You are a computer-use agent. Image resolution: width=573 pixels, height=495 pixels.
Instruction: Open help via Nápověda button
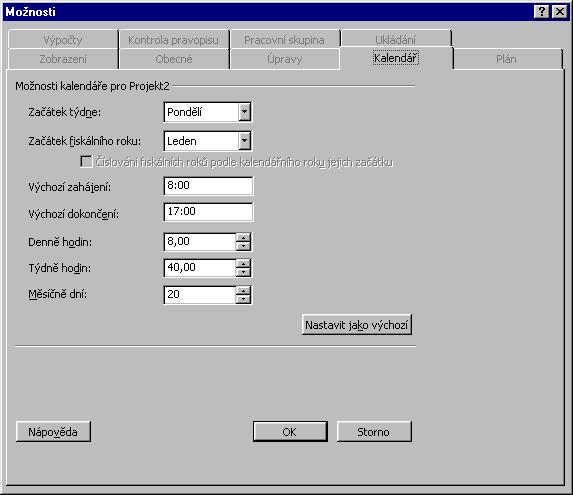coord(53,432)
